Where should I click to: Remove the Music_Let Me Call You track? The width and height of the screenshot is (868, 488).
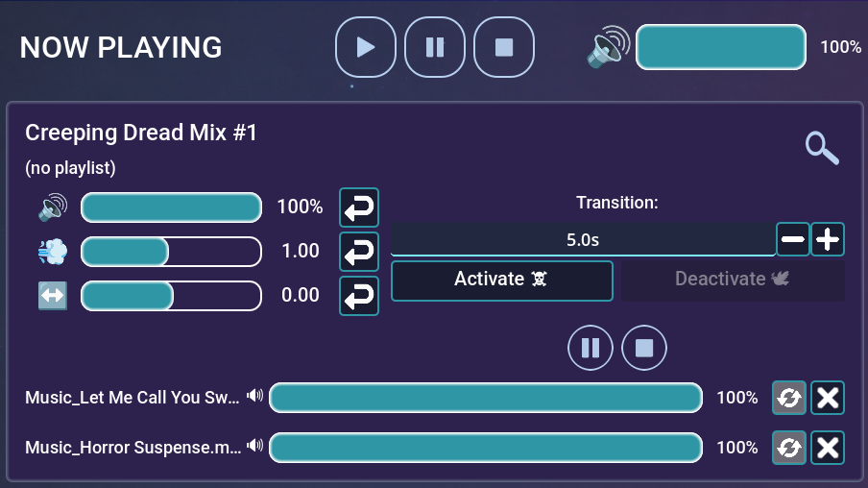[x=828, y=398]
